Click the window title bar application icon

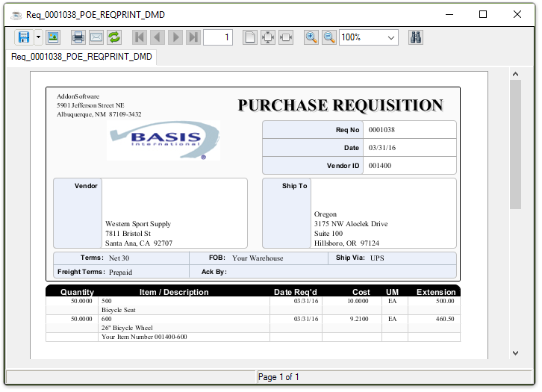16,15
